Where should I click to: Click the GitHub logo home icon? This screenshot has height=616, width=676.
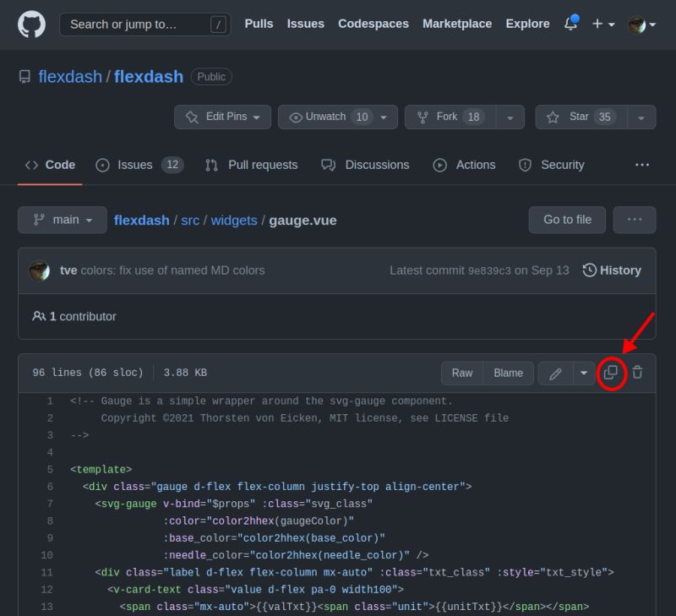[x=31, y=25]
